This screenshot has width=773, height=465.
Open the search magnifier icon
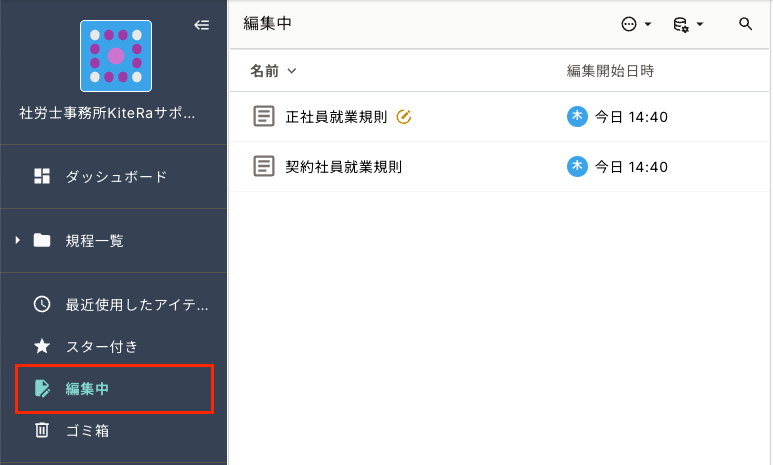[x=745, y=24]
